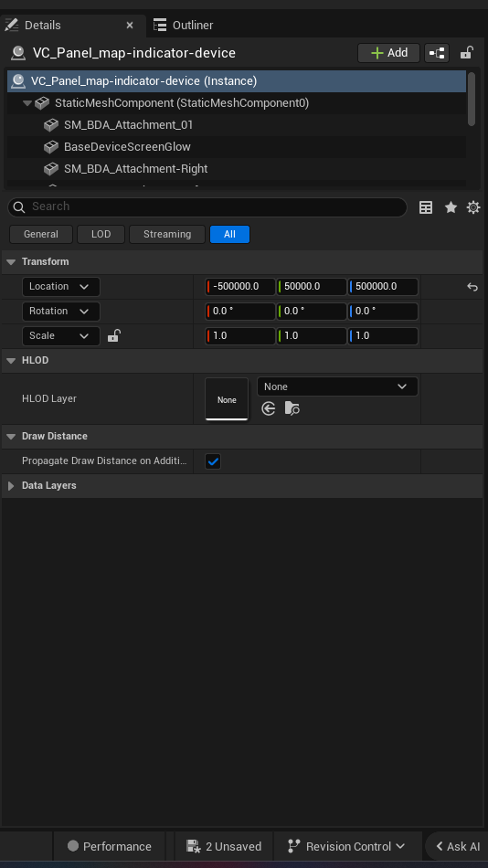Switch to the Outliner tab

184,25
